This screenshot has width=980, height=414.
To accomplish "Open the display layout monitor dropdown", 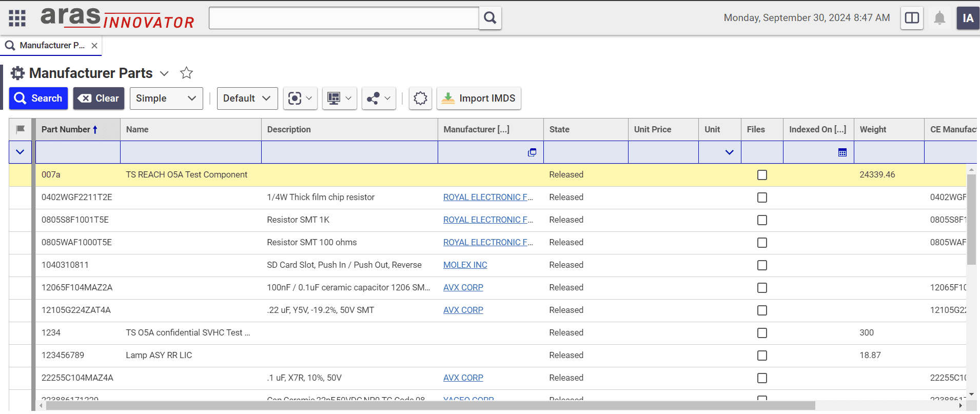I will [340, 98].
